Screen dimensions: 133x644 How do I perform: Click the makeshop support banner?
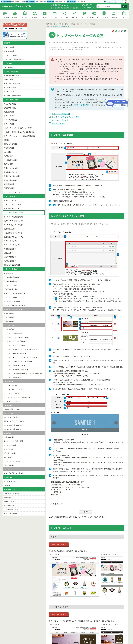click(x=14, y=27)
